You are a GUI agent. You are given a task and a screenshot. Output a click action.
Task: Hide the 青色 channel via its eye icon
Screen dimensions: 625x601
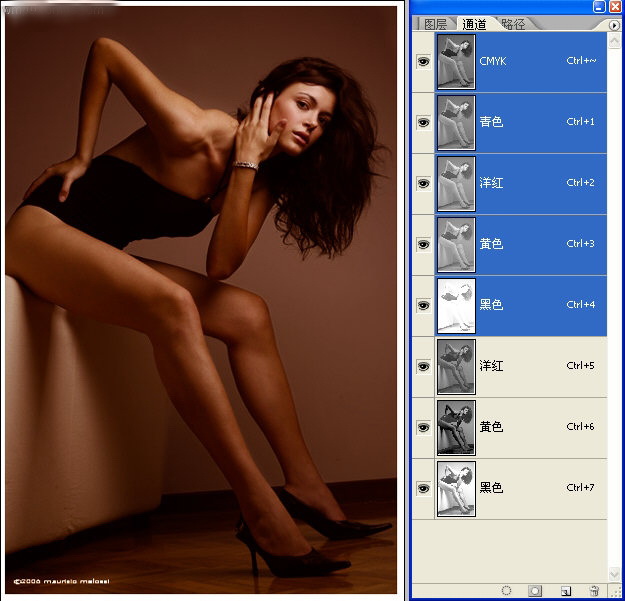[x=422, y=122]
